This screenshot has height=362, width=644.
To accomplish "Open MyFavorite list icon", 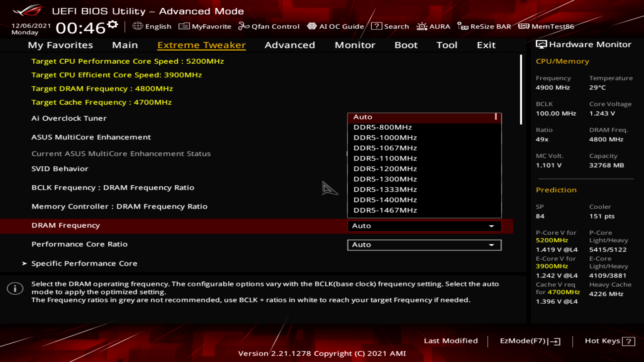I will click(x=184, y=26).
